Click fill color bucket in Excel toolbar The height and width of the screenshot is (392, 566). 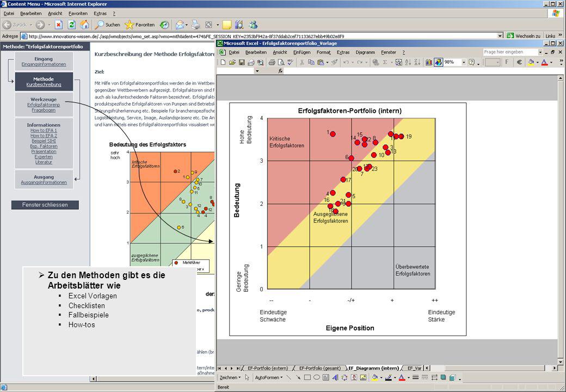point(531,62)
